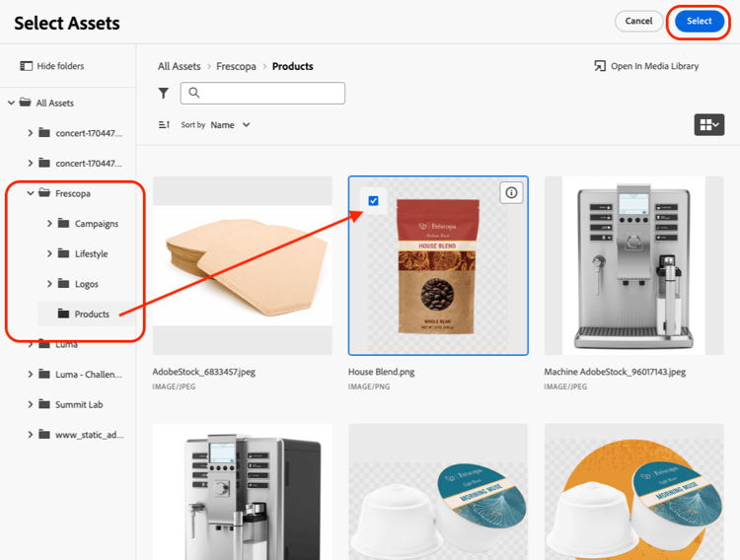Open the www_static_ad... folder
The width and height of the screenshot is (740, 560).
[89, 435]
